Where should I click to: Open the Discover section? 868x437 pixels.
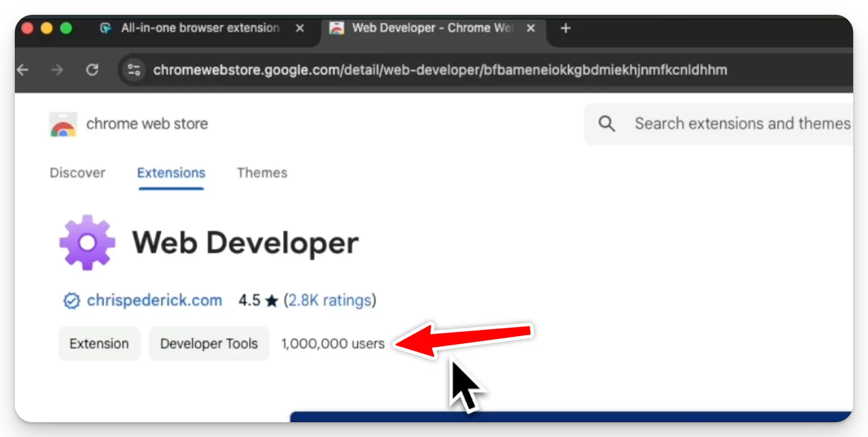click(78, 173)
